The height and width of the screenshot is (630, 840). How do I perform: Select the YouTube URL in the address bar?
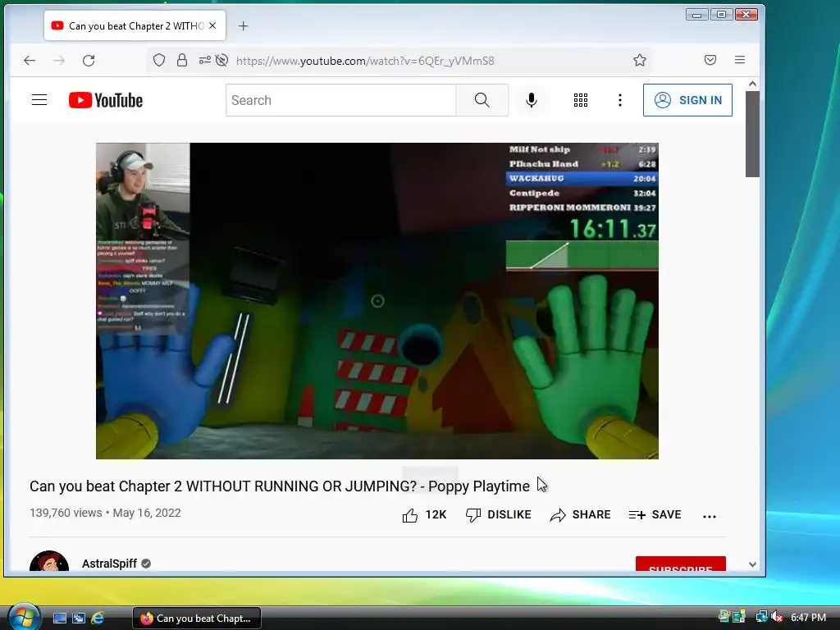(x=365, y=61)
